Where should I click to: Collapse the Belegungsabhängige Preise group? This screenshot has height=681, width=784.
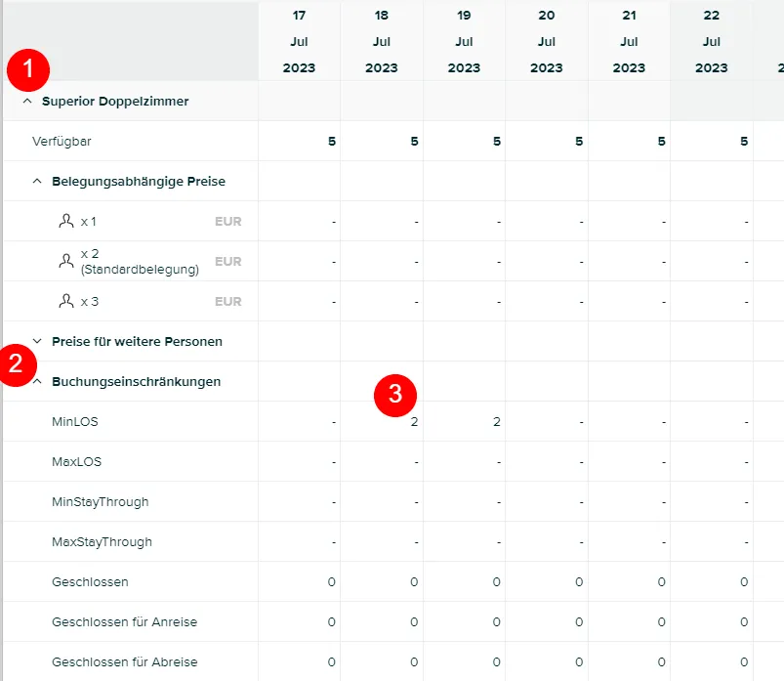click(37, 181)
